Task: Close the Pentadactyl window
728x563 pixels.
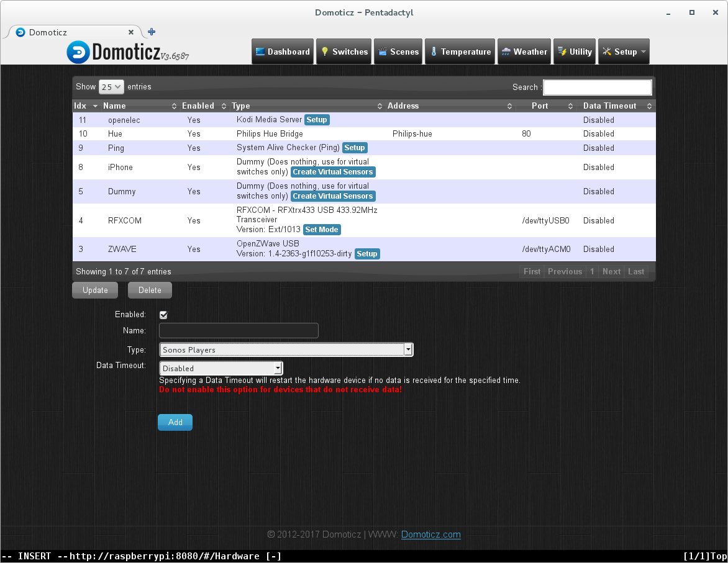Action: click(716, 12)
